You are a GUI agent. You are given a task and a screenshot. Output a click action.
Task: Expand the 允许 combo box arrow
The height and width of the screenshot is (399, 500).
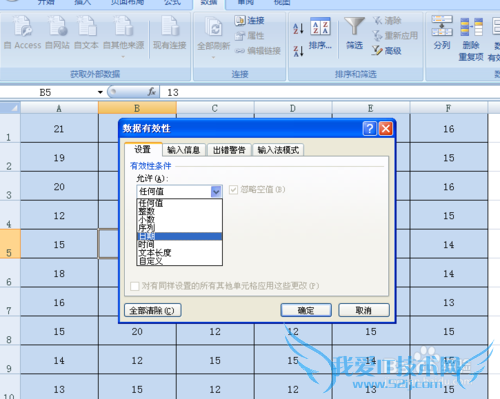pos(216,191)
